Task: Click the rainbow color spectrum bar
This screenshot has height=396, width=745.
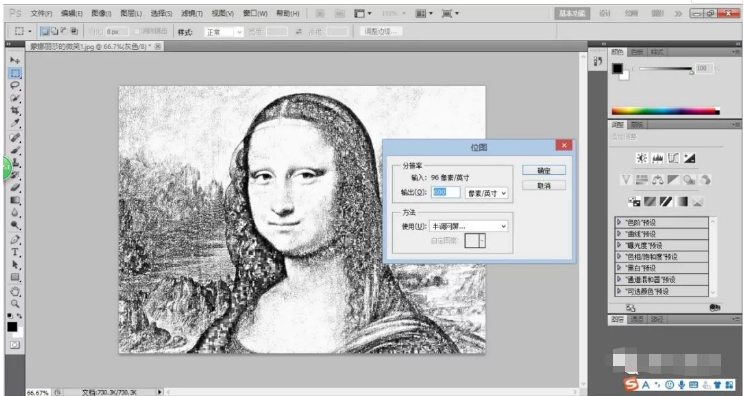Action: pyautogui.click(x=665, y=111)
